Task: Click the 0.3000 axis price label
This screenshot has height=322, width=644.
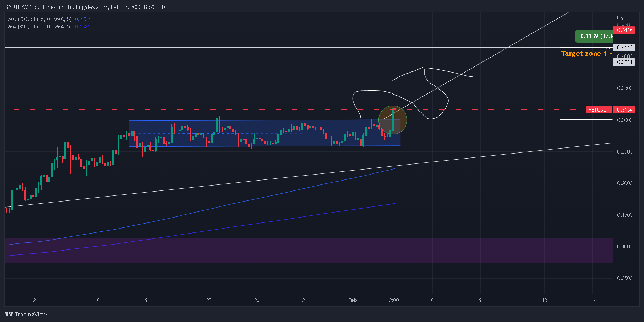Action: pos(624,120)
